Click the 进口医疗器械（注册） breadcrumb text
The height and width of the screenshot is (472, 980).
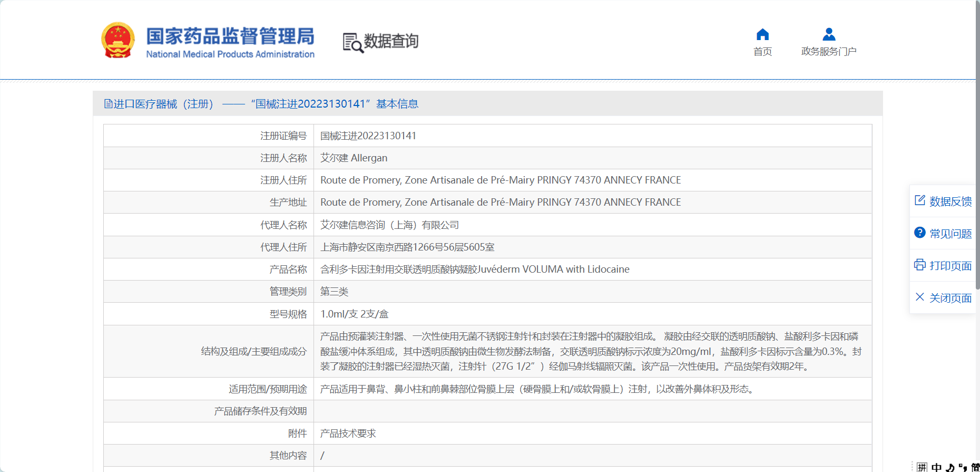coord(163,104)
